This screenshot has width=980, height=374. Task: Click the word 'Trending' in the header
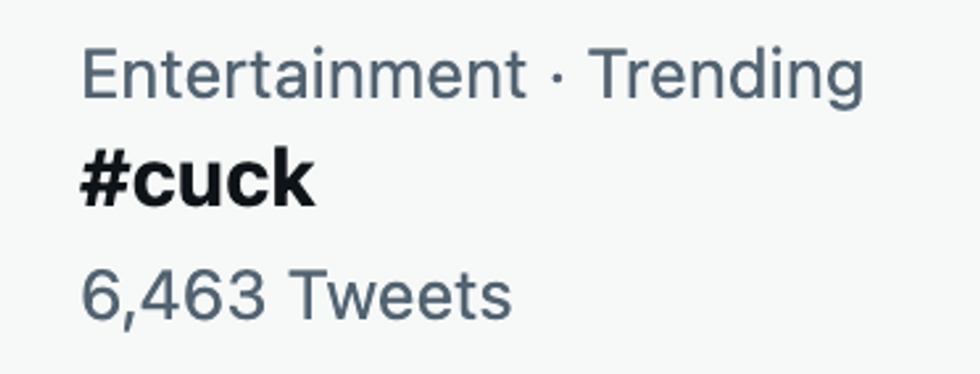point(726,78)
